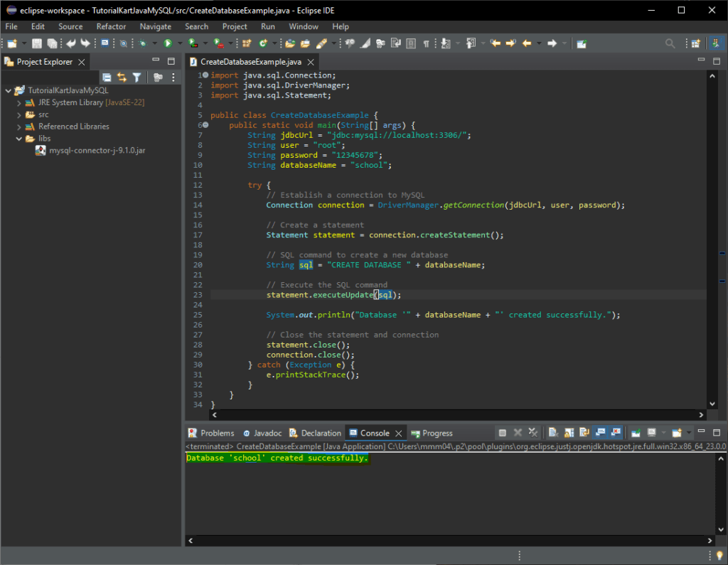
Task: Toggle Link with Editor in Project Explorer
Action: click(x=122, y=77)
